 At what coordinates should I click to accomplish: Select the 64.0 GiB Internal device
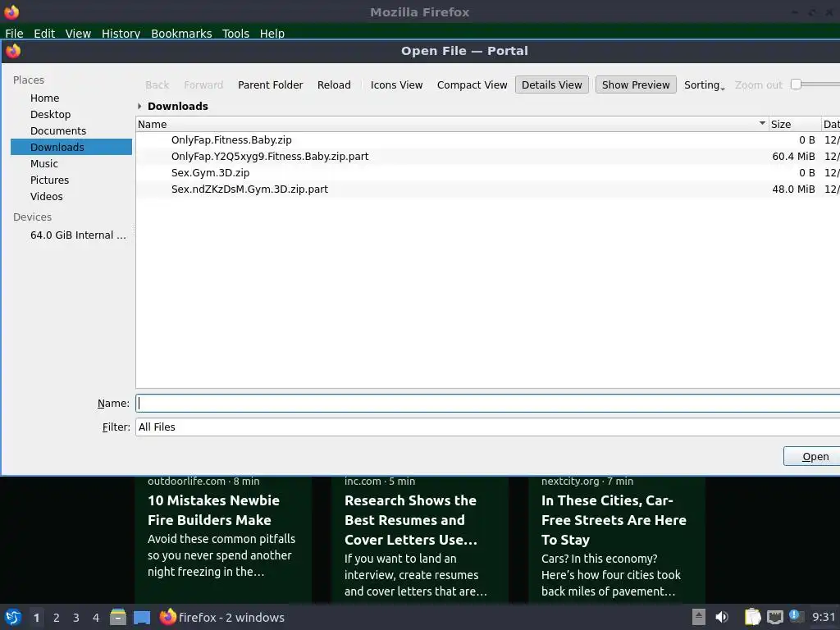(x=71, y=235)
